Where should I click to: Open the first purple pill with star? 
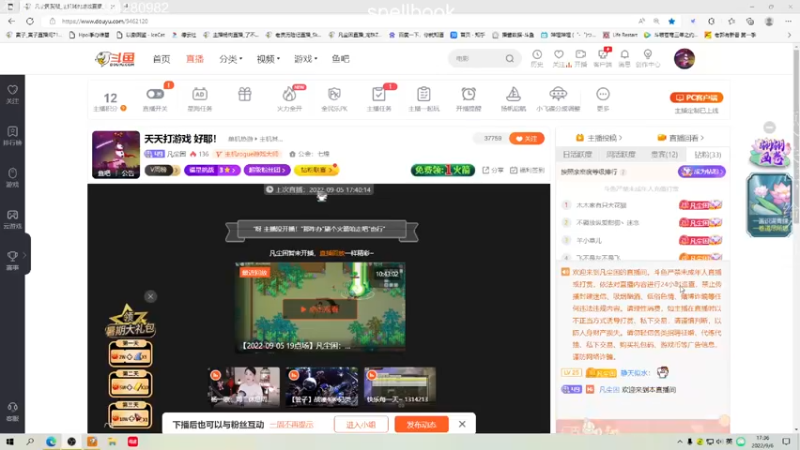(x=212, y=170)
